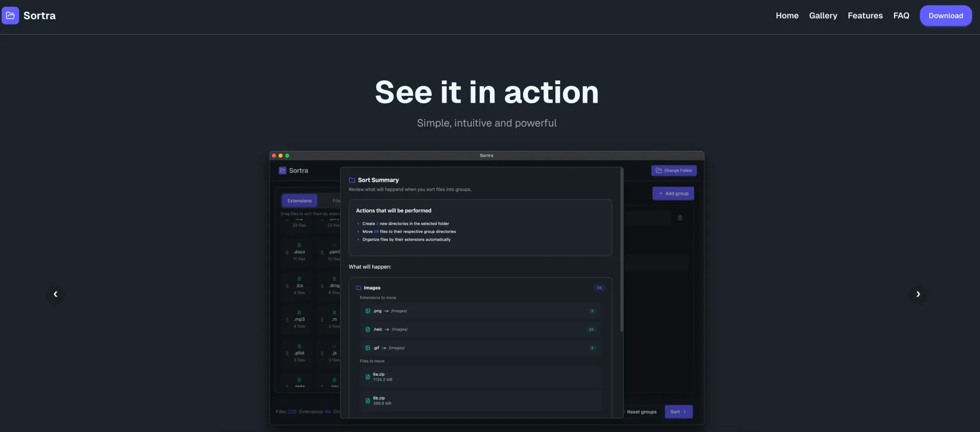Open the FAQ nav link

[x=901, y=15]
